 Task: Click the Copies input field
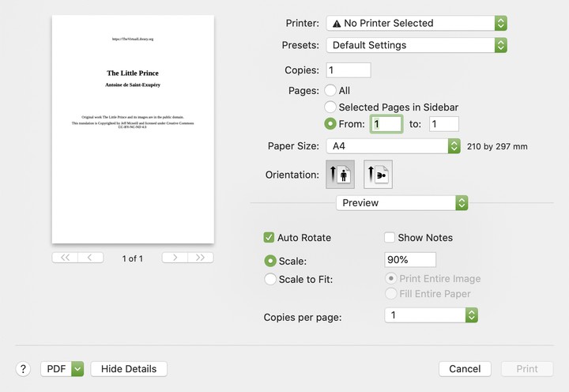click(x=349, y=70)
